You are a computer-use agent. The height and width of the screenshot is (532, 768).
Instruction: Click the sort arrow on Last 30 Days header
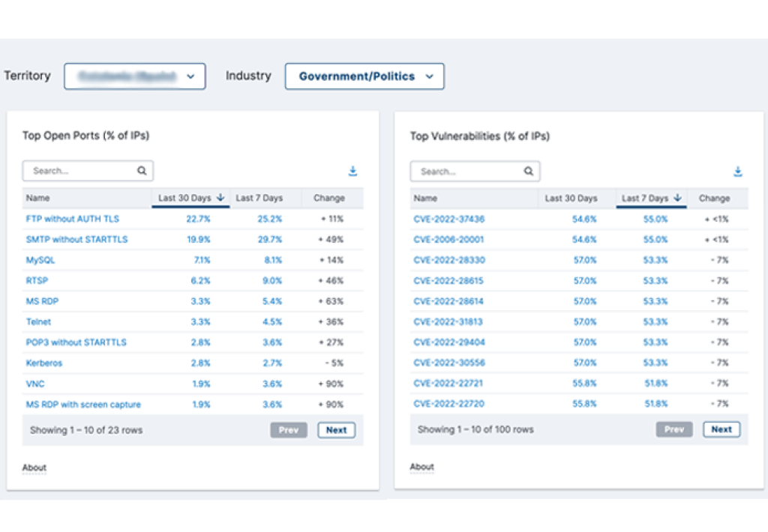[220, 197]
